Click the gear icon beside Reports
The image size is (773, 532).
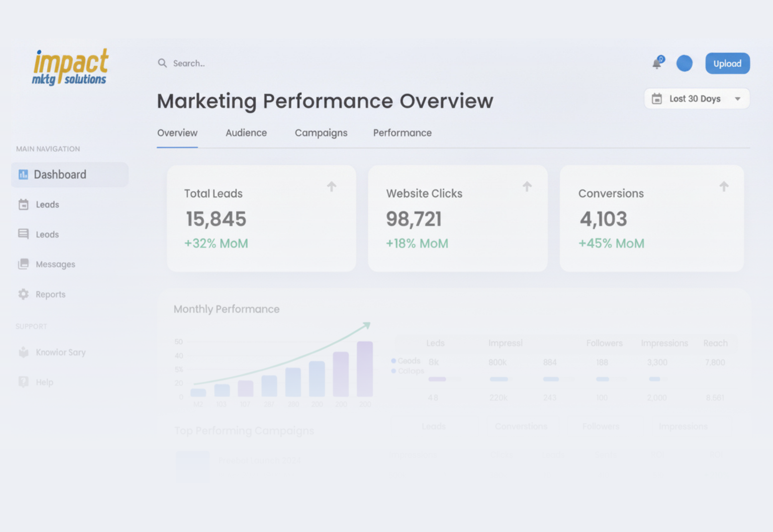(x=23, y=294)
